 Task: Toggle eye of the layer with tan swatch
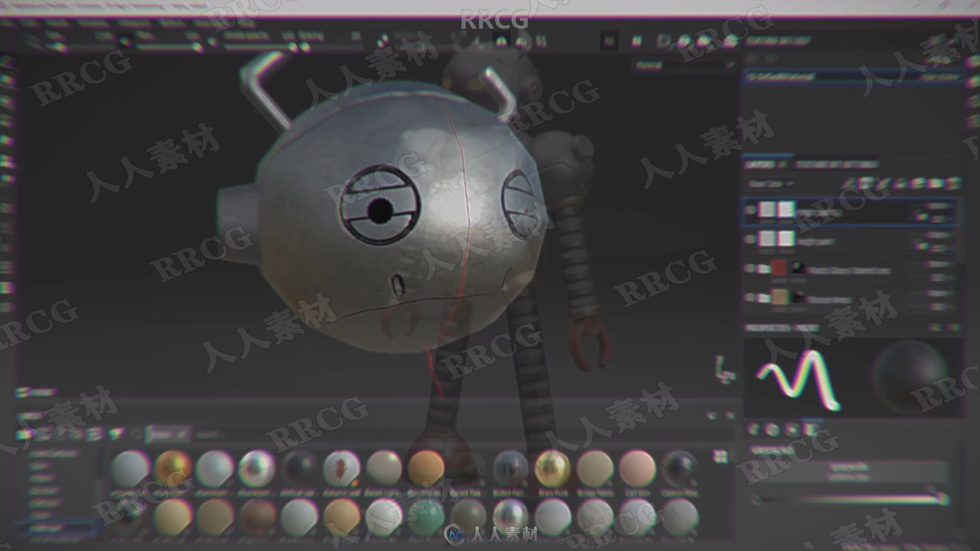click(x=750, y=297)
